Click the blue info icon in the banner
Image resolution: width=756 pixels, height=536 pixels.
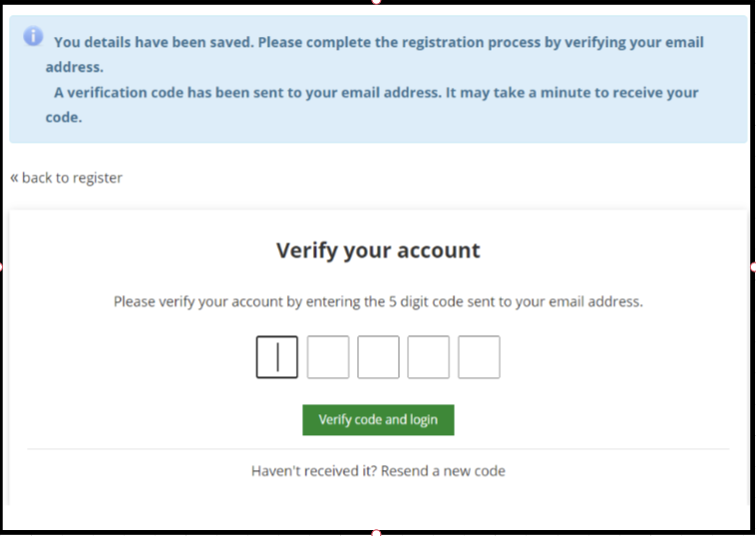pyautogui.click(x=33, y=36)
